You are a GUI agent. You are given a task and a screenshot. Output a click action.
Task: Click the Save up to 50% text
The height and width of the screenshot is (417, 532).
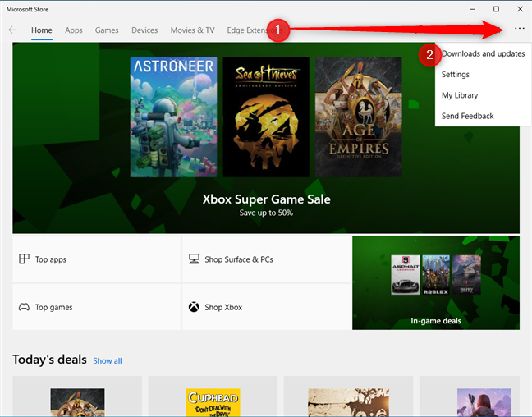266,213
